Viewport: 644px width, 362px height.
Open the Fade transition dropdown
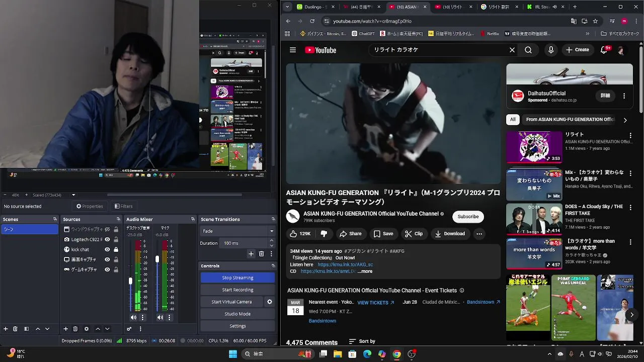point(237,231)
